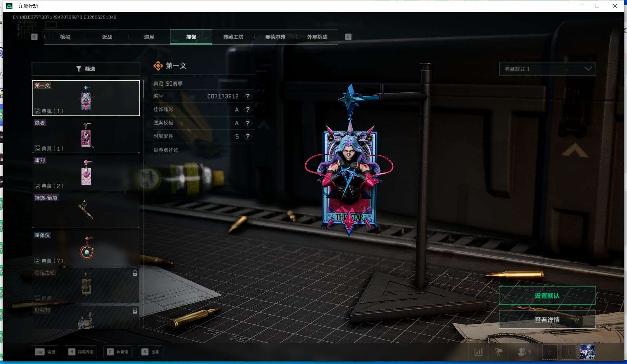Switch to the 枪械 tab
627x364 pixels.
pos(65,37)
